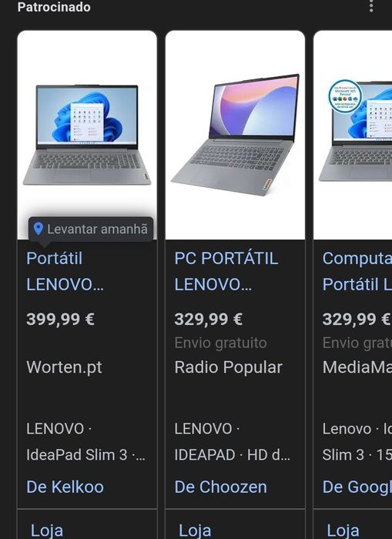Open the Radio Popular laptop image
This screenshot has height=539, width=392.
[x=235, y=135]
